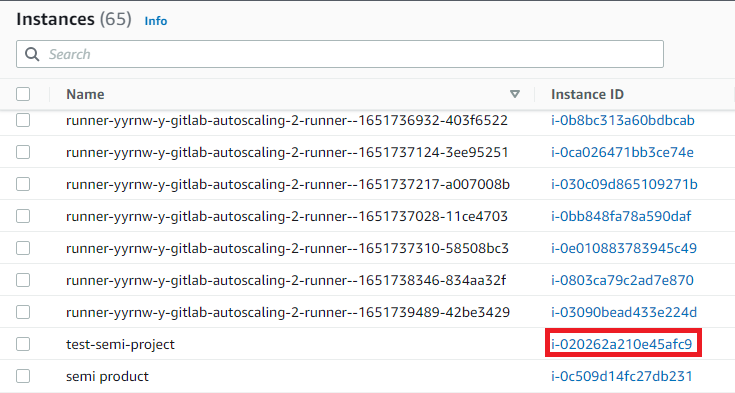Toggle the select-all checkbox in header
Viewport: 735px width, 393px height.
tap(23, 94)
